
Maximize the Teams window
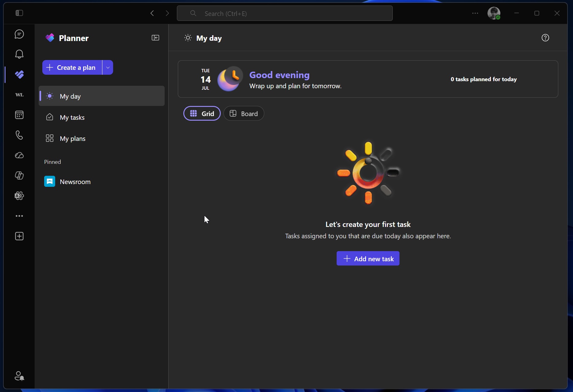pyautogui.click(x=537, y=13)
